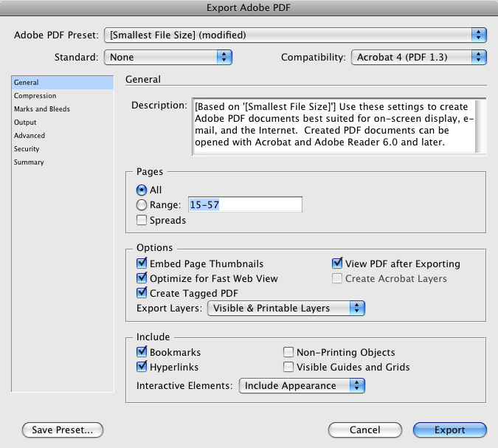Open the Advanced section
The width and height of the screenshot is (498, 448).
[63, 136]
